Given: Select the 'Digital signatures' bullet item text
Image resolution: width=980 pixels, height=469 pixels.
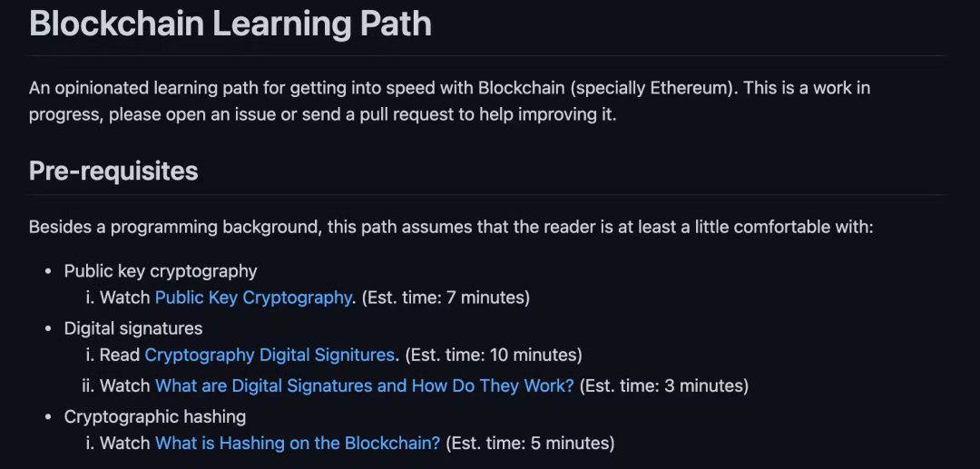Looking at the screenshot, I should coord(133,328).
